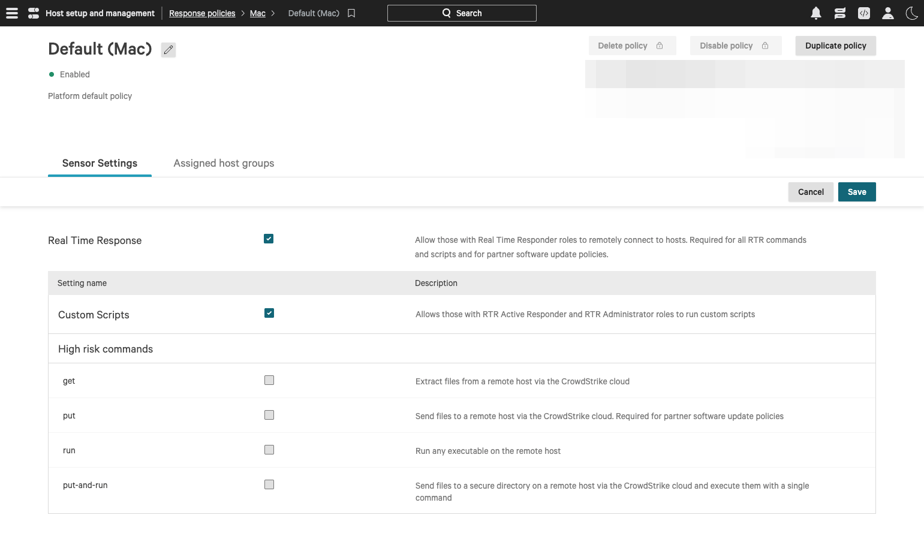
Task: Enable the get command checkbox
Action: tap(269, 380)
